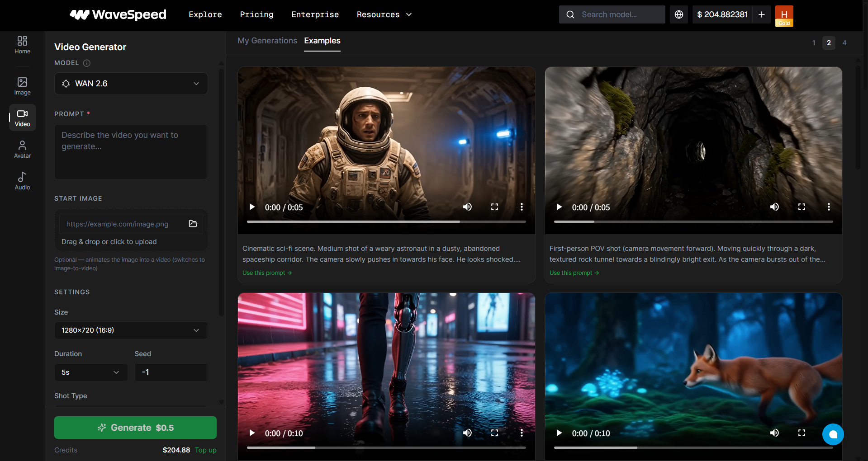Screen dimensions: 868x461
Task: Mute the astronaut example video
Action: coord(467,207)
